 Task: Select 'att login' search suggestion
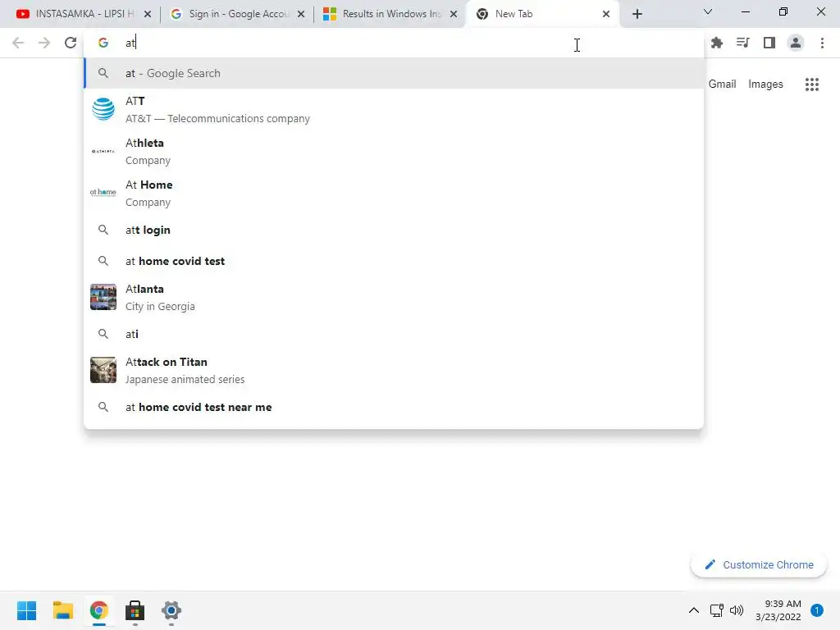[x=394, y=230]
